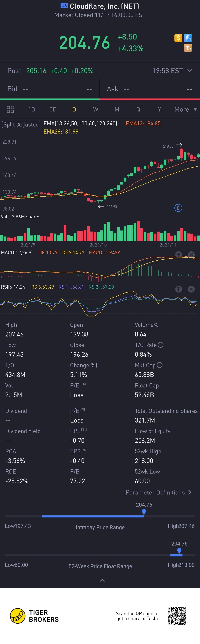Pin the MACD indicator to top
The height and width of the screenshot is (644, 200).
point(179,254)
